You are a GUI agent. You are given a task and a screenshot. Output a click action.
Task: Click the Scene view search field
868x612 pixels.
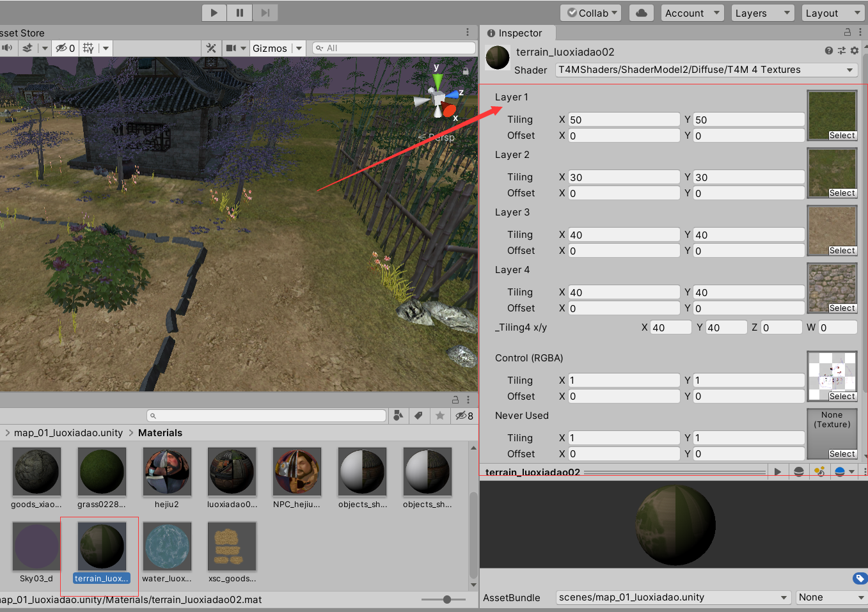pos(394,48)
